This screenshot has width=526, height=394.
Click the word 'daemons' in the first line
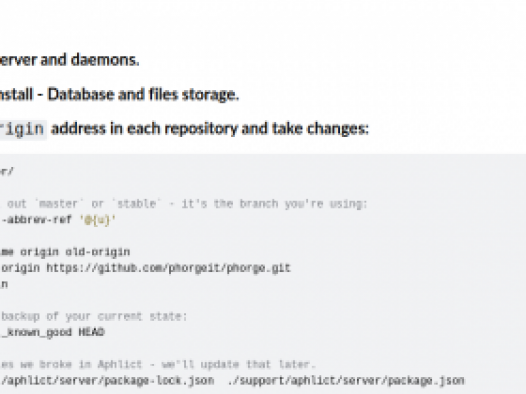click(x=105, y=60)
